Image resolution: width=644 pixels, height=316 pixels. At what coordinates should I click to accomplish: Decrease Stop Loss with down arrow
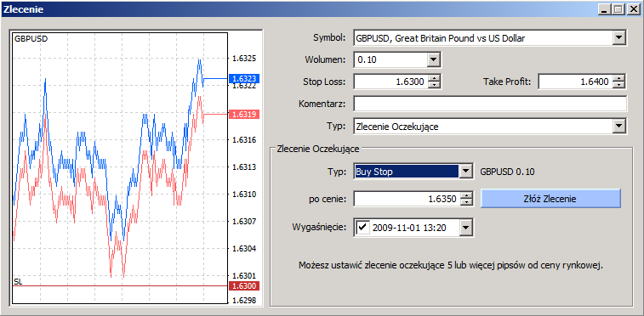434,85
